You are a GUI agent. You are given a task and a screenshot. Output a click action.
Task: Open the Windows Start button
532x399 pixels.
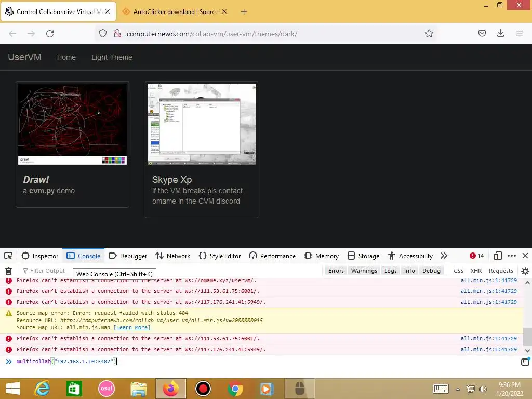[x=13, y=389]
